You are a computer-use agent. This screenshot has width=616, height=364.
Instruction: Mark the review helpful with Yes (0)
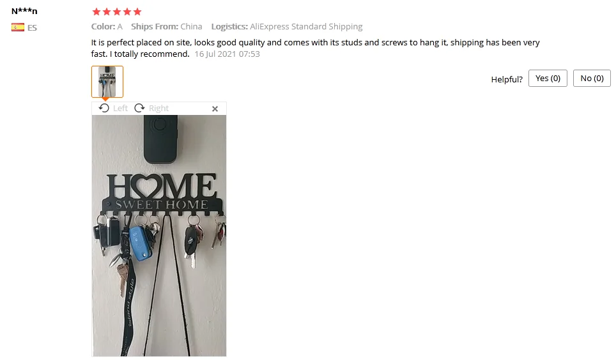point(548,78)
